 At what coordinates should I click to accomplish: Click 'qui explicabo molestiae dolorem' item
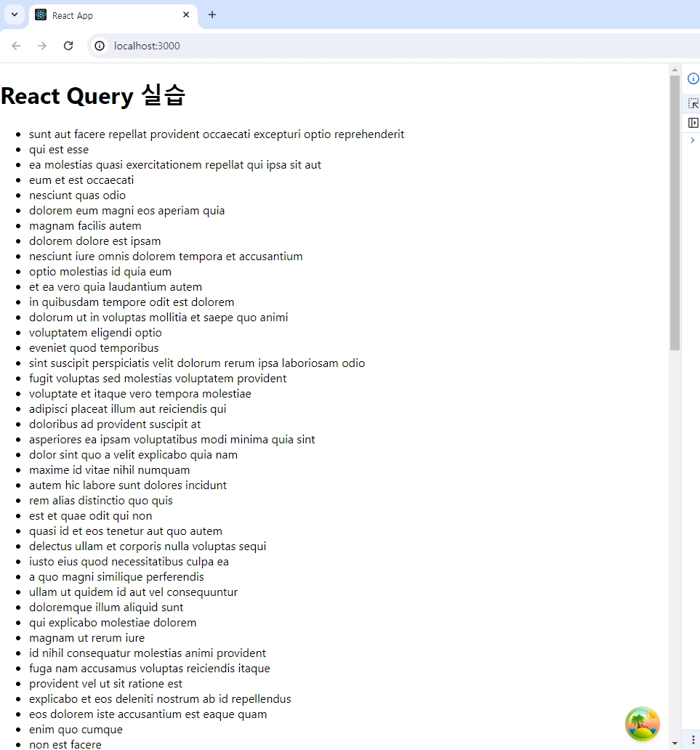click(x=113, y=624)
